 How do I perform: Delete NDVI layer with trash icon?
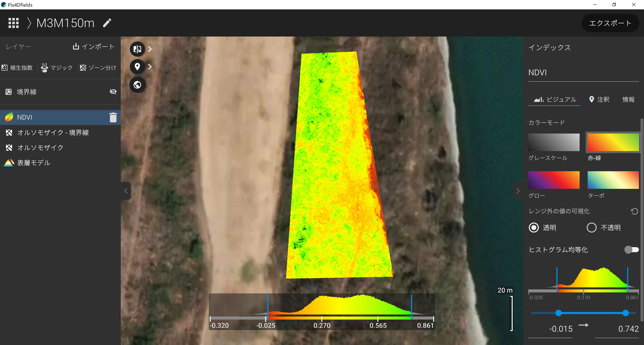113,117
